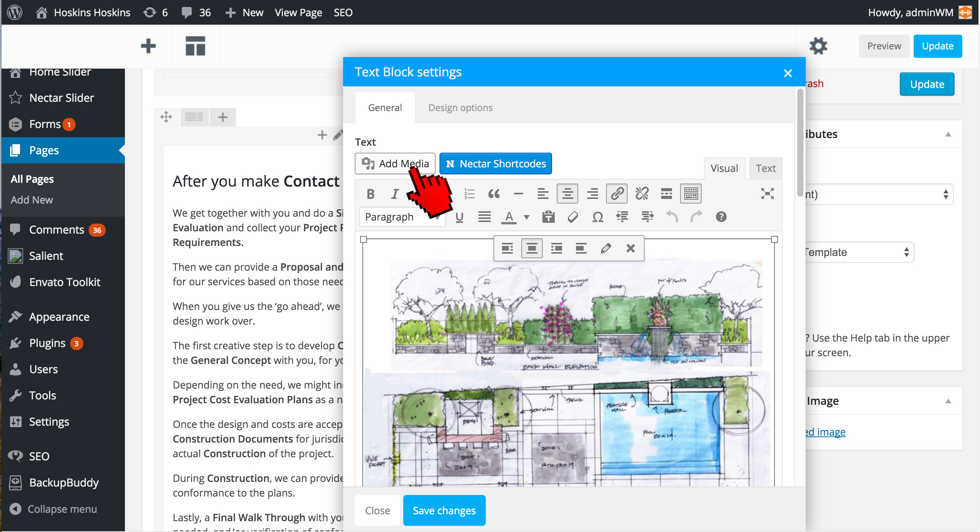Collapse the Page Attributes panel arrow
Viewport: 980px width, 532px height.
[948, 135]
